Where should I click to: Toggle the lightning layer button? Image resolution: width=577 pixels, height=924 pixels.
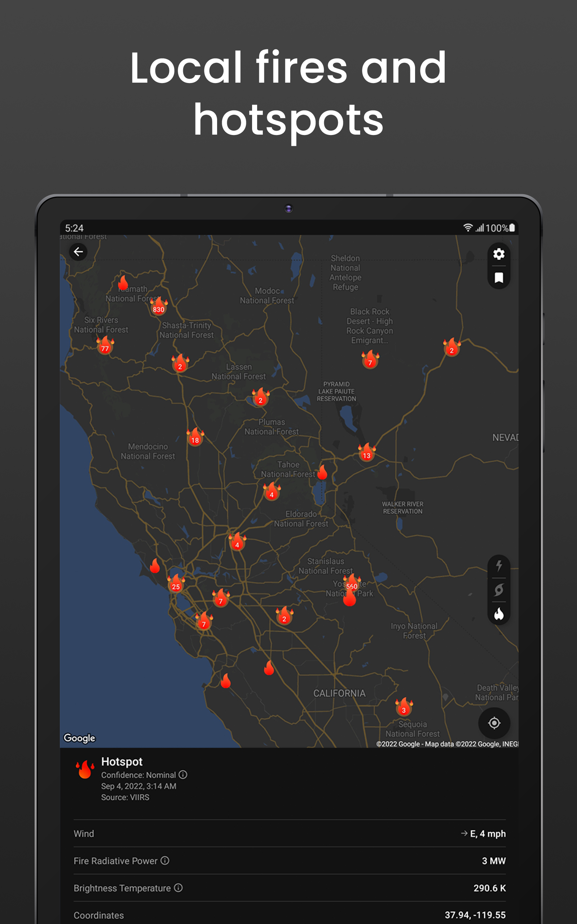(x=498, y=566)
